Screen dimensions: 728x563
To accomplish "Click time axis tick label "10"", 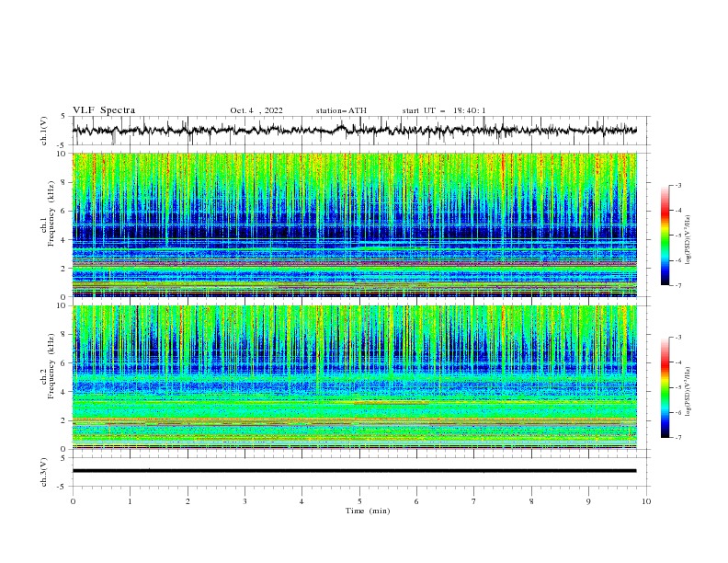I will coord(646,501).
